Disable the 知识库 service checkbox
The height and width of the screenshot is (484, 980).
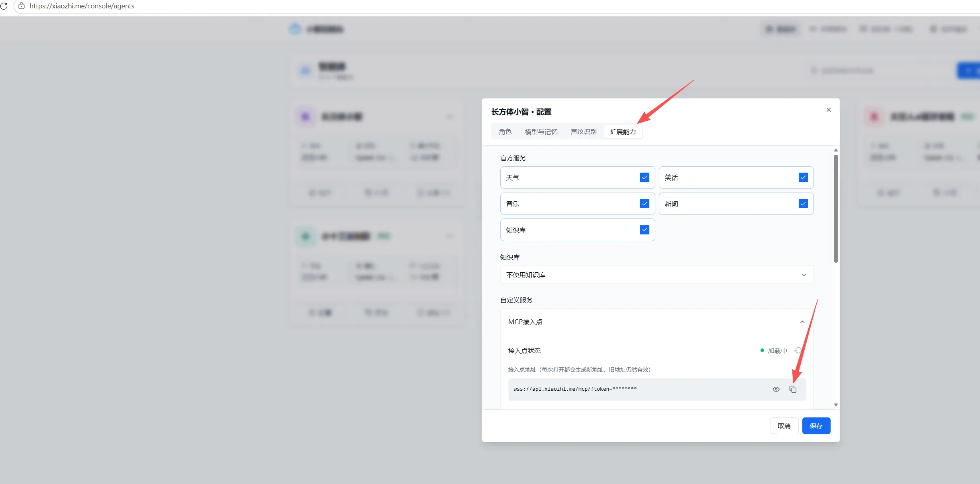click(644, 230)
